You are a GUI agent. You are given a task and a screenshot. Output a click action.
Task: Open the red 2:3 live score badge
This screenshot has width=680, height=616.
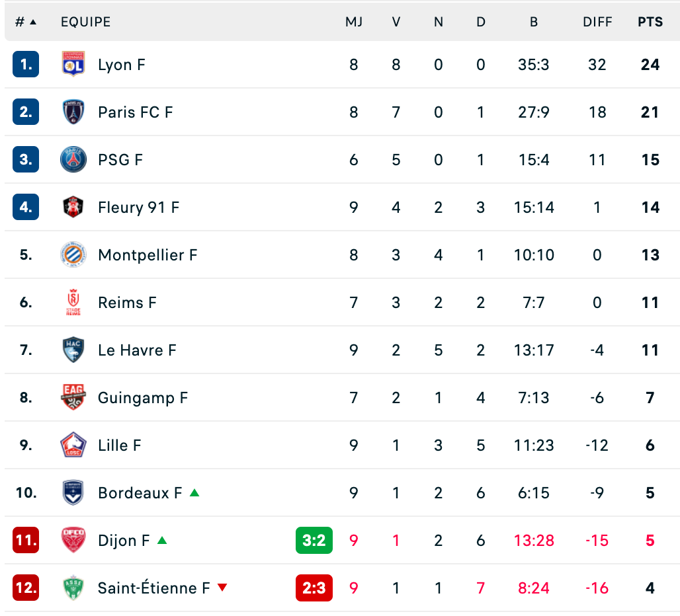coord(314,588)
